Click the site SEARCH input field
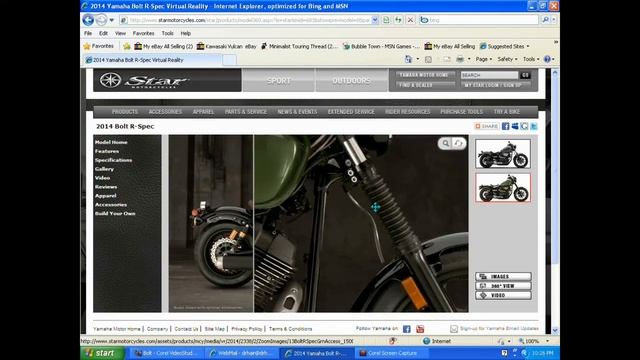The width and height of the screenshot is (640, 360). [489, 75]
